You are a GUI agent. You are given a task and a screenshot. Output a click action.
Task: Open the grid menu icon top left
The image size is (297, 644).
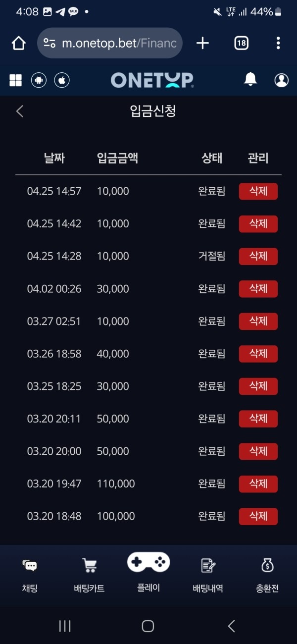click(15, 80)
